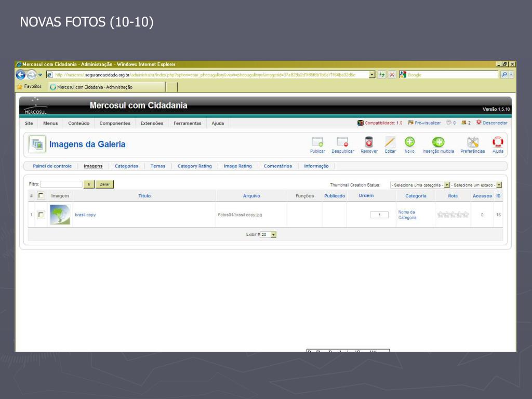Click the brasil copy title link

(x=85, y=215)
